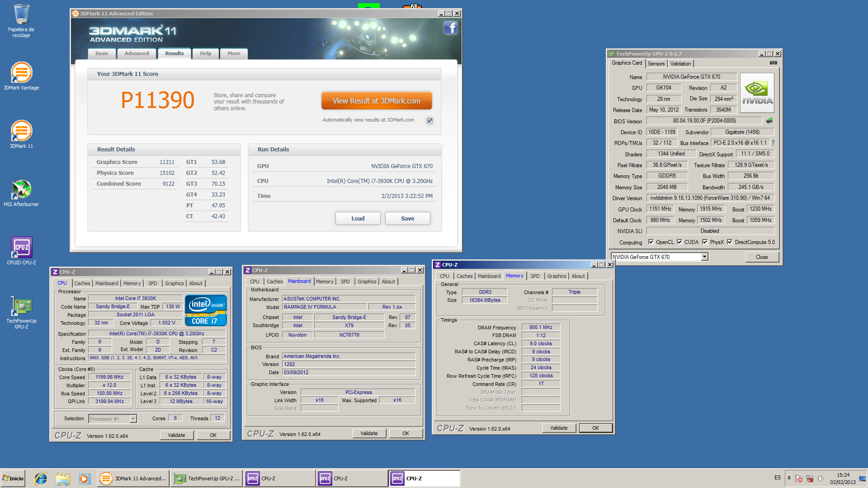Screen dimensions: 868x488
Task: Open the CPUID CPU-Z desktop shortcut
Action: pos(21,251)
